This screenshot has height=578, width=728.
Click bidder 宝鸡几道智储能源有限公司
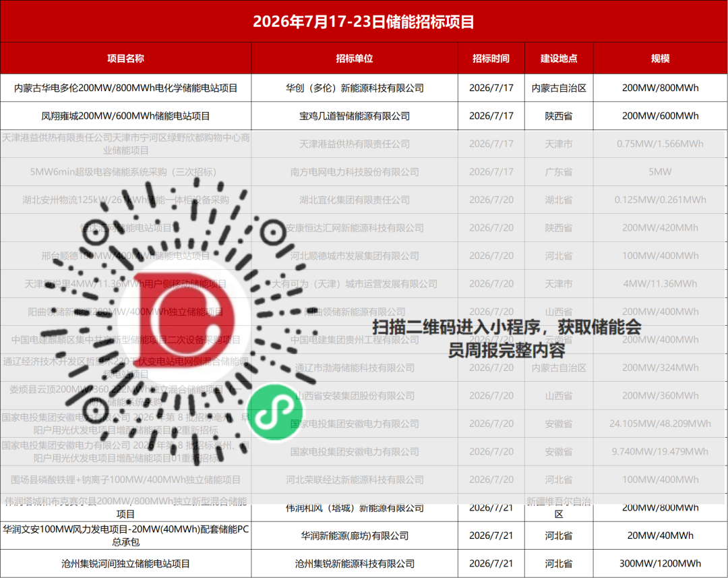(x=355, y=116)
